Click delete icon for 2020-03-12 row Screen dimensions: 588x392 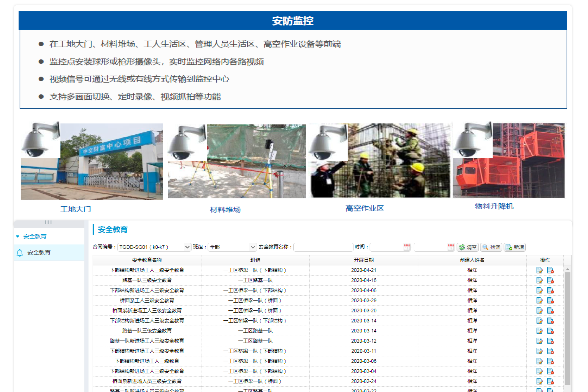tap(550, 341)
